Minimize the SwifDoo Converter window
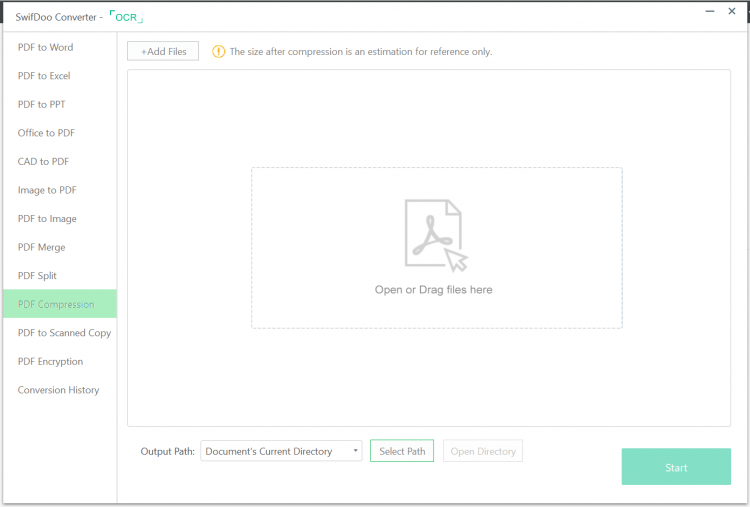750x507 pixels. 710,11
